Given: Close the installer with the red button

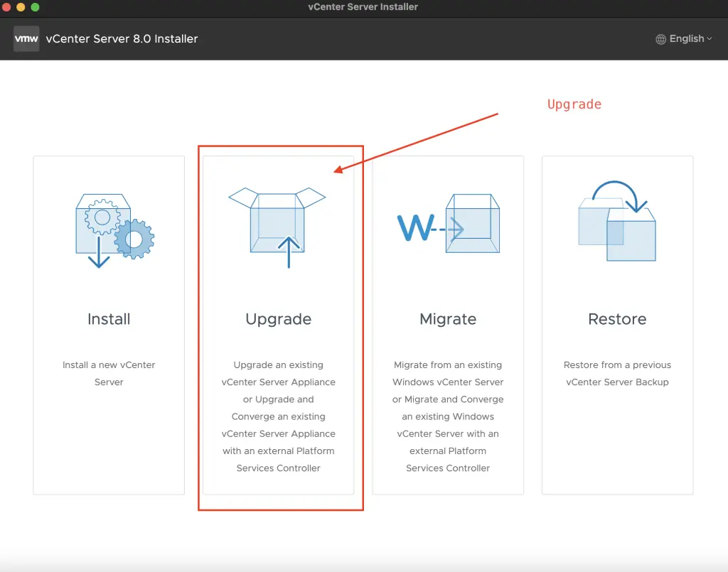Looking at the screenshot, I should [7, 7].
